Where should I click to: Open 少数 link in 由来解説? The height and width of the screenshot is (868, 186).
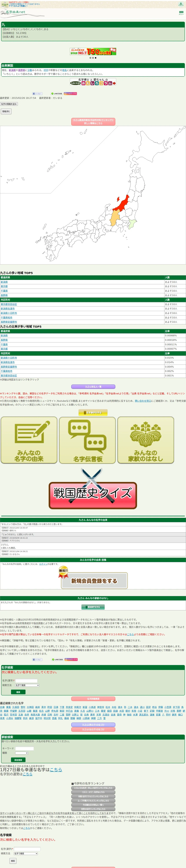[x=30, y=70]
